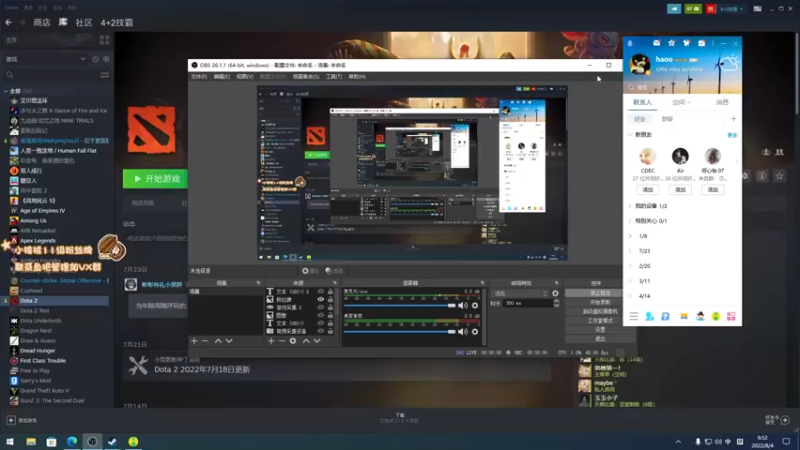Add CDEC as a QQ friend
The width and height of the screenshot is (800, 450).
647,190
